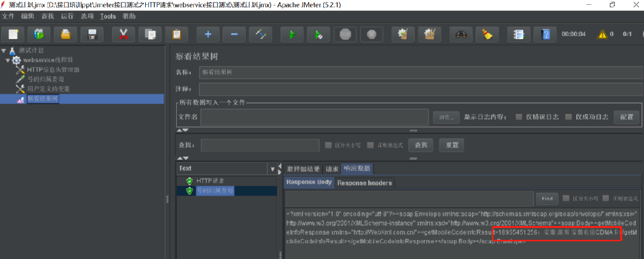Click the Open file folder icon

(x=65, y=34)
